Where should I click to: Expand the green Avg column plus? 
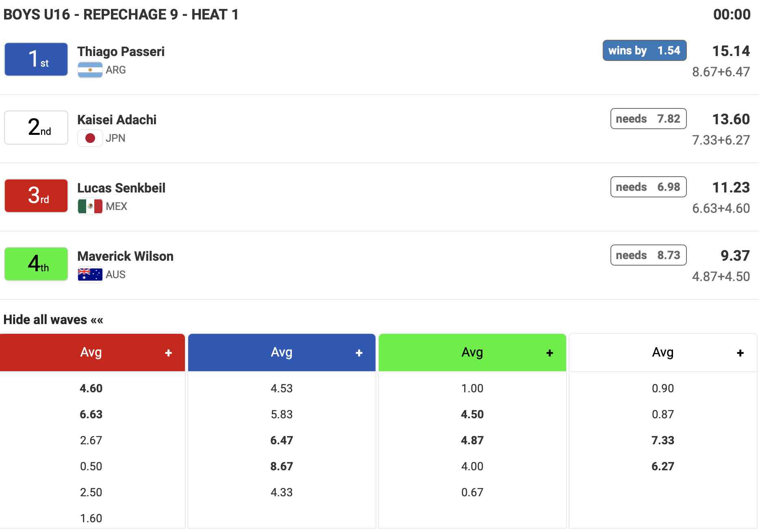[x=549, y=353]
